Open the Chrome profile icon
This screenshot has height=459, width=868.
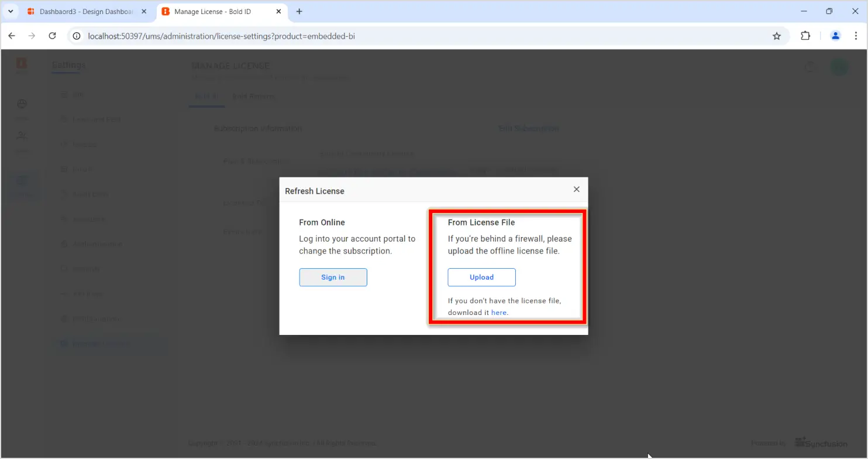pyautogui.click(x=835, y=36)
